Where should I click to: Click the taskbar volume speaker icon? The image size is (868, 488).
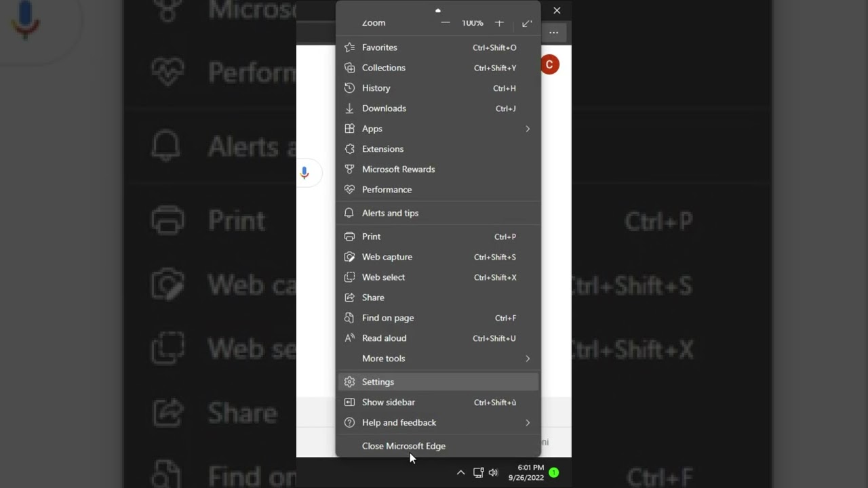493,472
